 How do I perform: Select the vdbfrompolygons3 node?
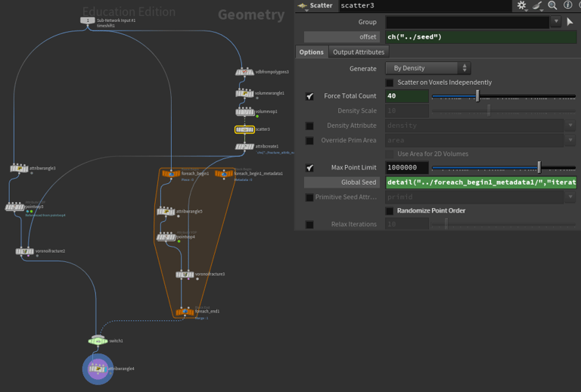[x=244, y=72]
